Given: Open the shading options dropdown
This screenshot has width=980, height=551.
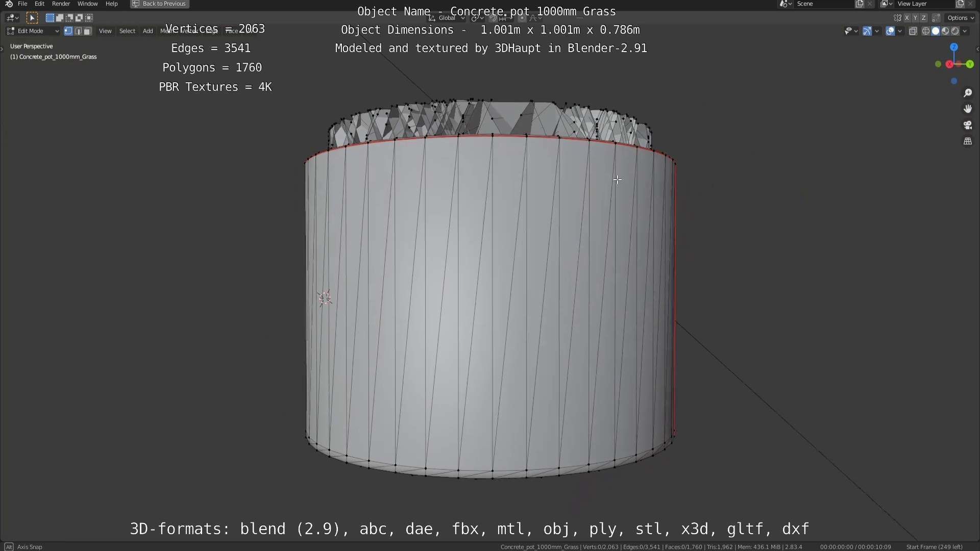Looking at the screenshot, I should click(965, 31).
